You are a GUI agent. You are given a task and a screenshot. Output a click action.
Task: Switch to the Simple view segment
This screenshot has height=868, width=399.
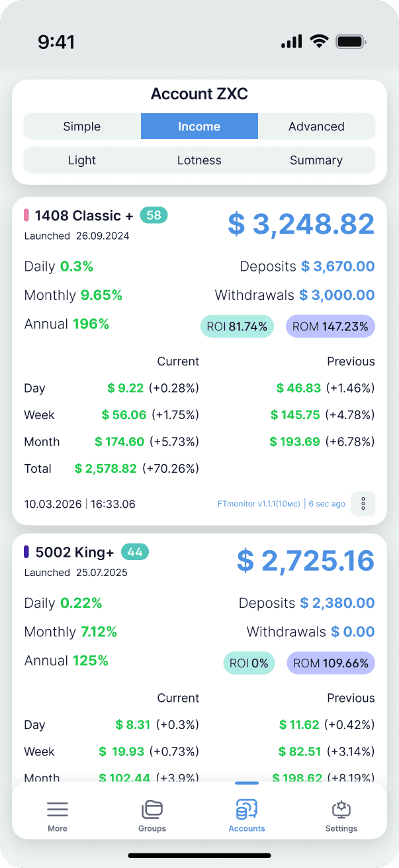click(82, 126)
